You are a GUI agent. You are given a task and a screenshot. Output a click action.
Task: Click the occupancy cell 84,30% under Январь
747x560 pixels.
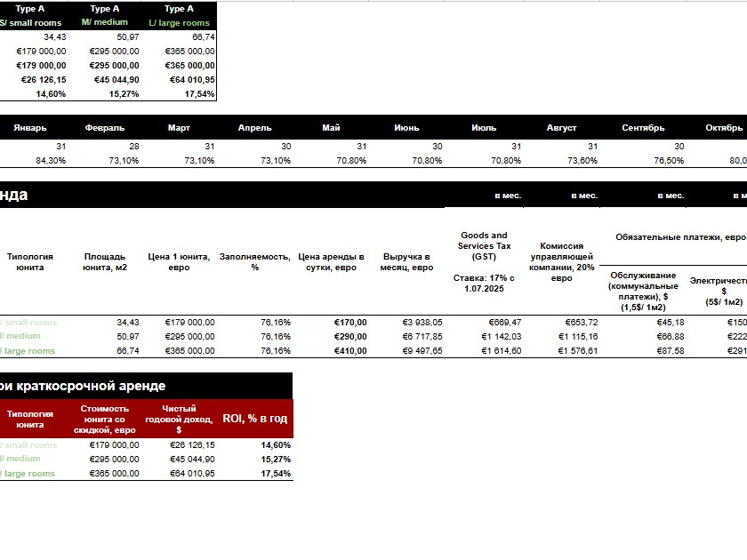click(51, 161)
